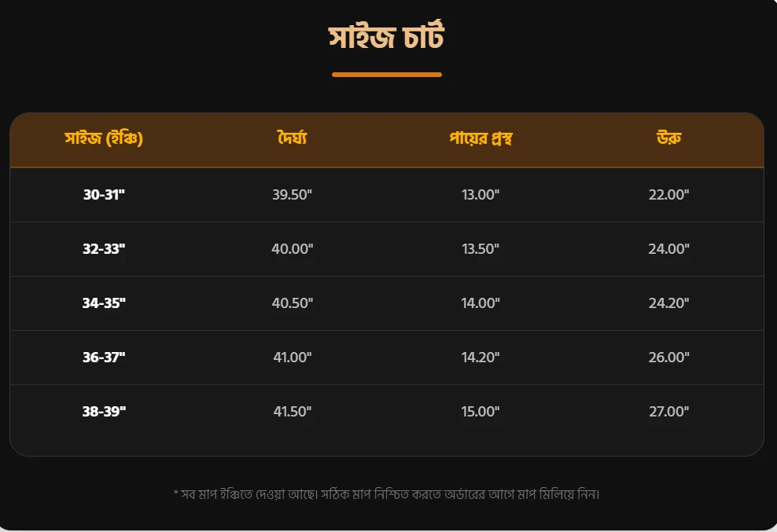Click the 38-39" size row label
This screenshot has height=532, width=777.
pyautogui.click(x=104, y=412)
